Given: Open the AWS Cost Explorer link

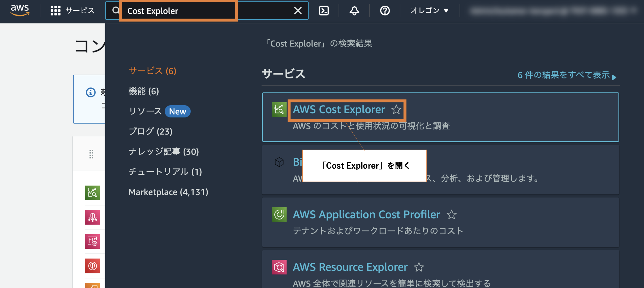Looking at the screenshot, I should tap(339, 110).
